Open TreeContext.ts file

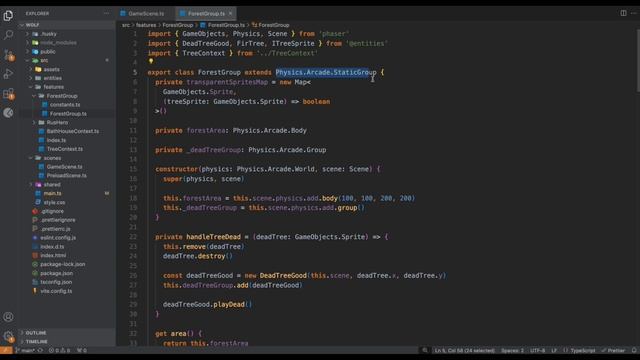(67, 149)
